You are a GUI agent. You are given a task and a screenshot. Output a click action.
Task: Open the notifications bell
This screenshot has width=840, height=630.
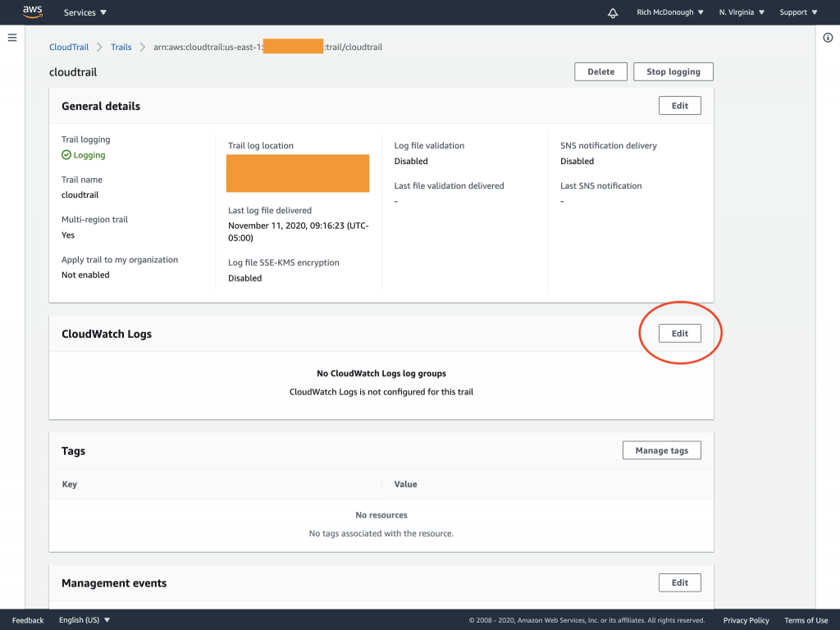tap(612, 12)
